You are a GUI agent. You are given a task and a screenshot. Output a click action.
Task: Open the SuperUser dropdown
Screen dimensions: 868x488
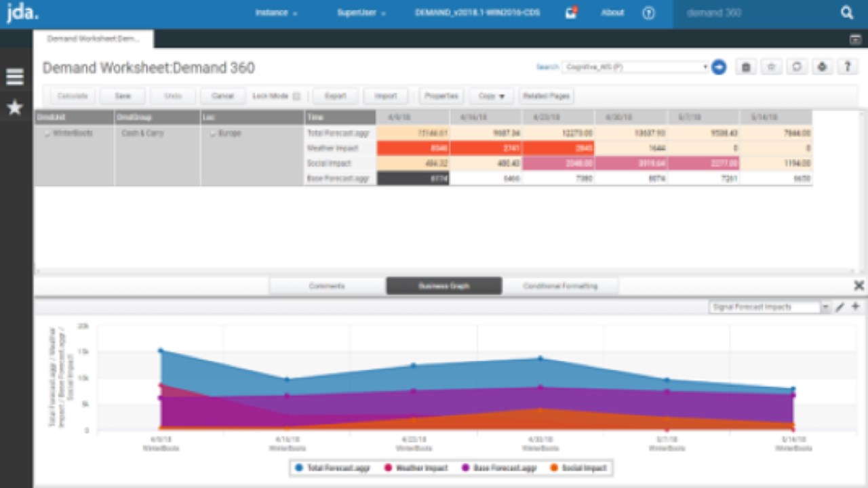tap(361, 13)
